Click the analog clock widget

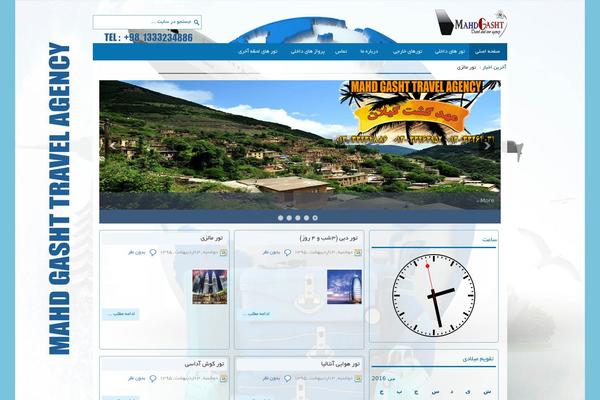[x=434, y=295]
